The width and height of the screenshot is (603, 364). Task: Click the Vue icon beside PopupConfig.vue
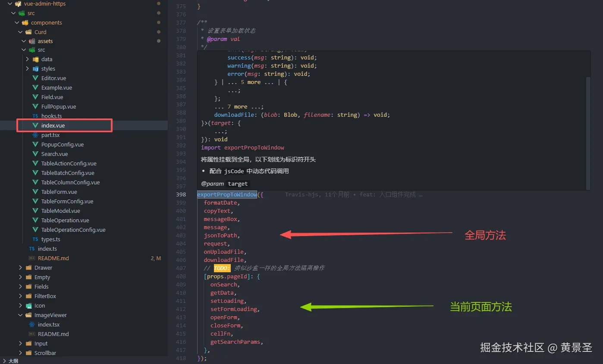[35, 144]
